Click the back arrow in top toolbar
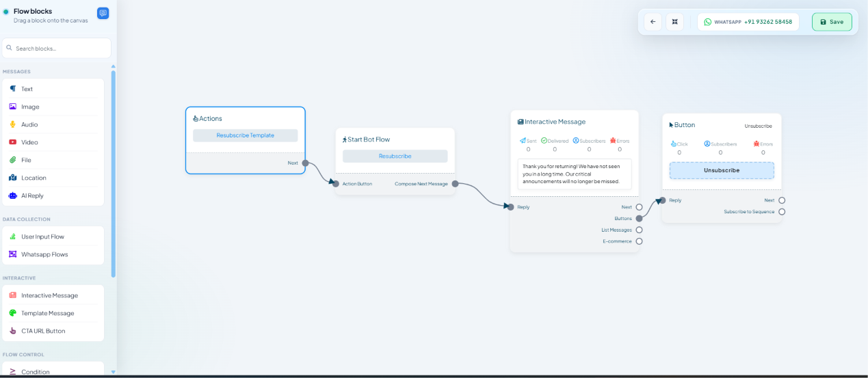868x378 pixels. pos(653,22)
